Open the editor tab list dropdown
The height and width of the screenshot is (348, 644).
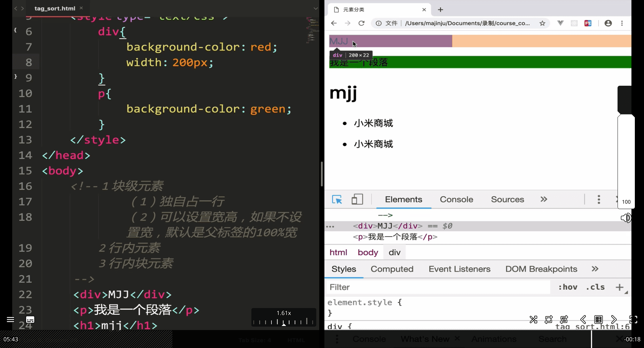coord(316,8)
